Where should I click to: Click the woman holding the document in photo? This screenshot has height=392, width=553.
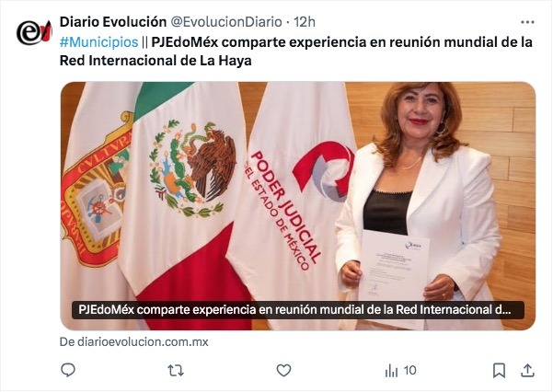[x=420, y=206]
